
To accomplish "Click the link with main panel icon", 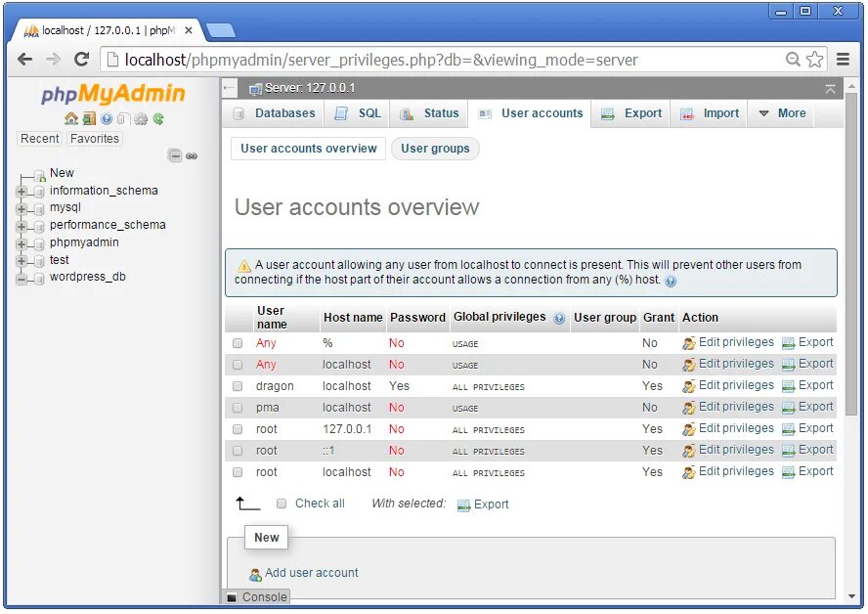I will (x=192, y=156).
